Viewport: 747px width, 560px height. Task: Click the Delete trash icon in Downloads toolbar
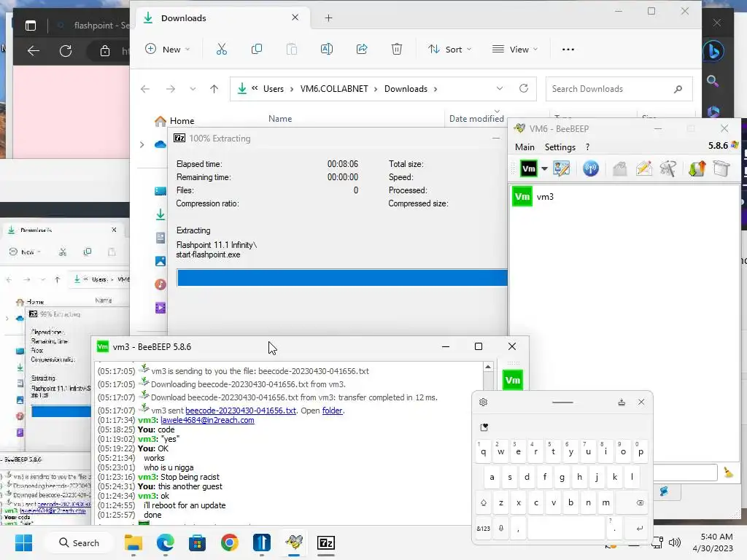pyautogui.click(x=396, y=49)
